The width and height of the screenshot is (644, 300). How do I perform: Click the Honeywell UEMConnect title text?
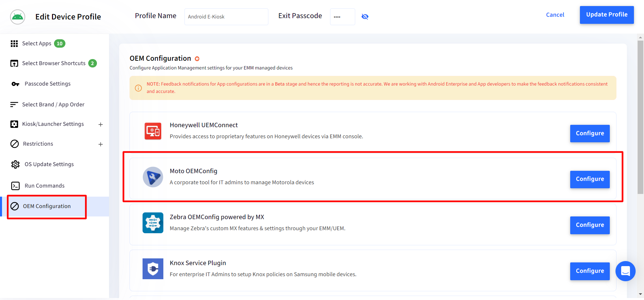[204, 125]
